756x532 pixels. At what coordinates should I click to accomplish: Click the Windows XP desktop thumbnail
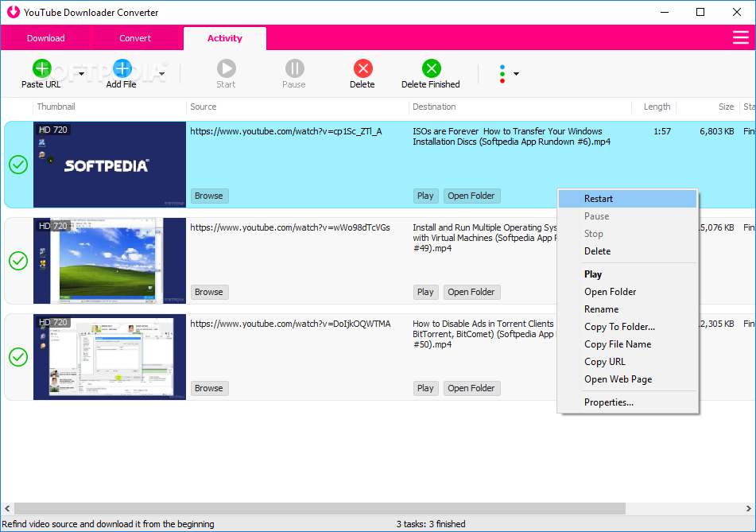(x=110, y=261)
